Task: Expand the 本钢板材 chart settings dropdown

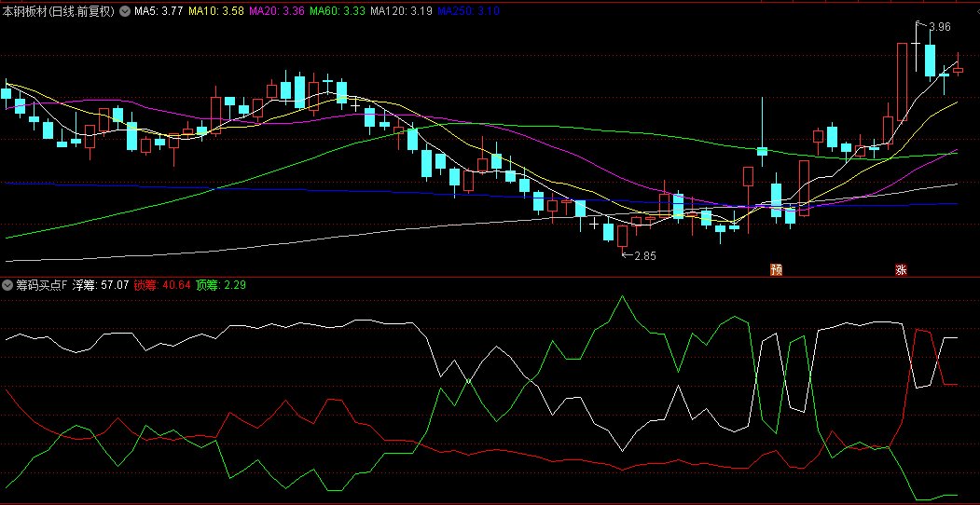Action: pos(125,10)
